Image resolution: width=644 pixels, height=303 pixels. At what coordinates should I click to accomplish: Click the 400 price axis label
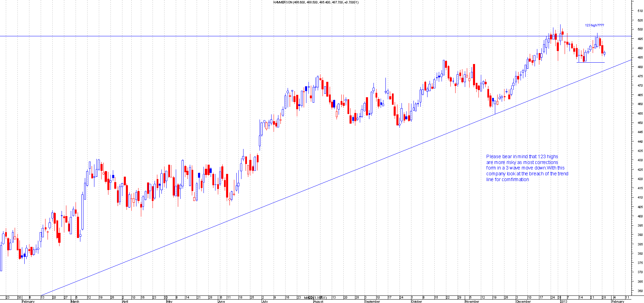pyautogui.click(x=640, y=216)
